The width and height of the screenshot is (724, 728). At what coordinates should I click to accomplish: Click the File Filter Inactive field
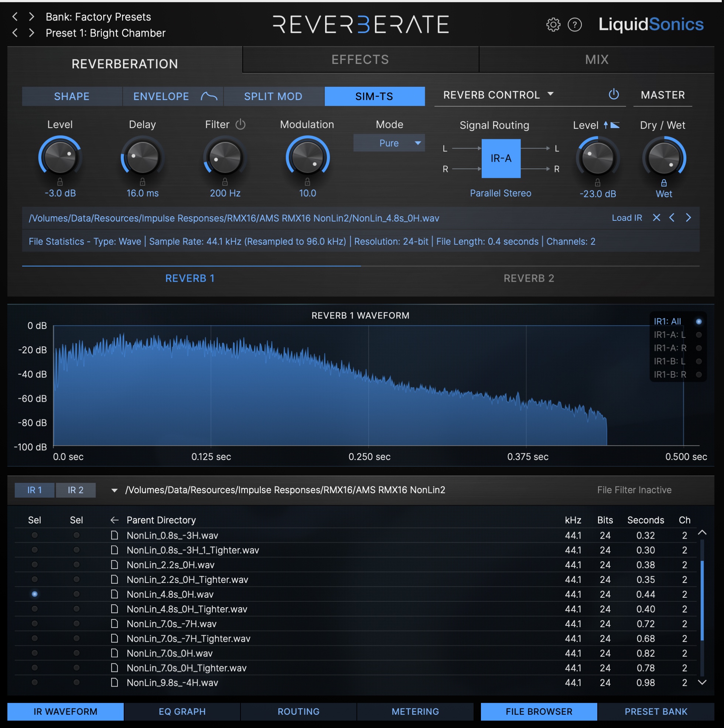(x=634, y=490)
